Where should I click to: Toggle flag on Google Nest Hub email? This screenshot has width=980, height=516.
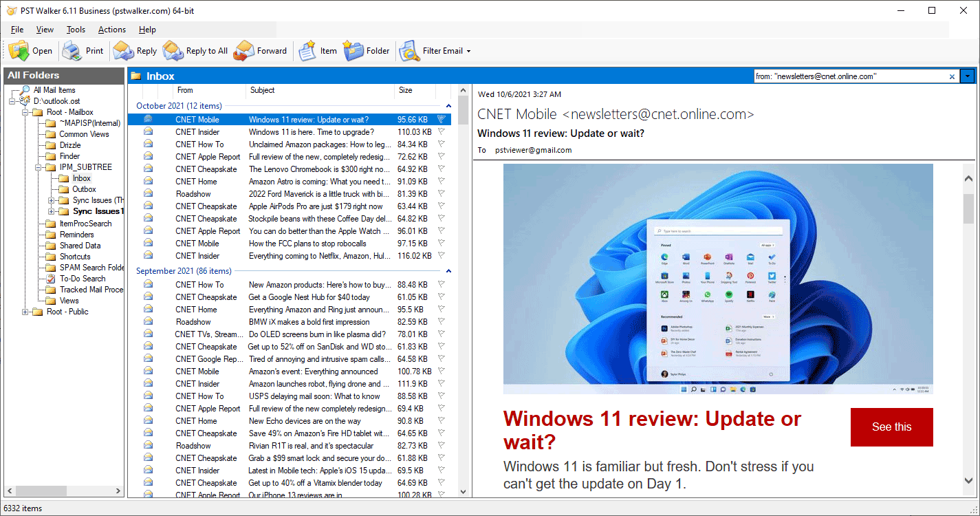pyautogui.click(x=442, y=297)
